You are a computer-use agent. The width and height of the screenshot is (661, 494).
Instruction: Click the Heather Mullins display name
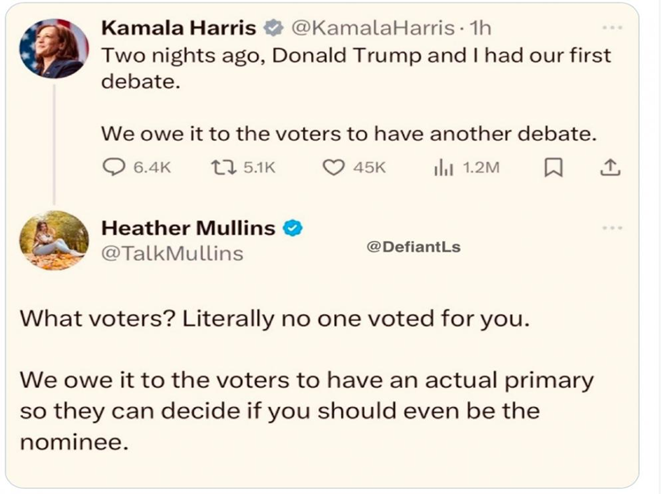(x=188, y=228)
